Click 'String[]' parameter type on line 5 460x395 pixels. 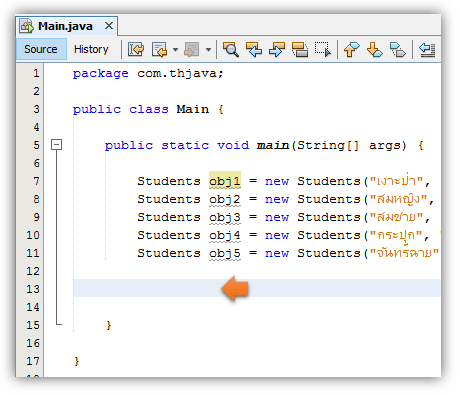coord(328,145)
